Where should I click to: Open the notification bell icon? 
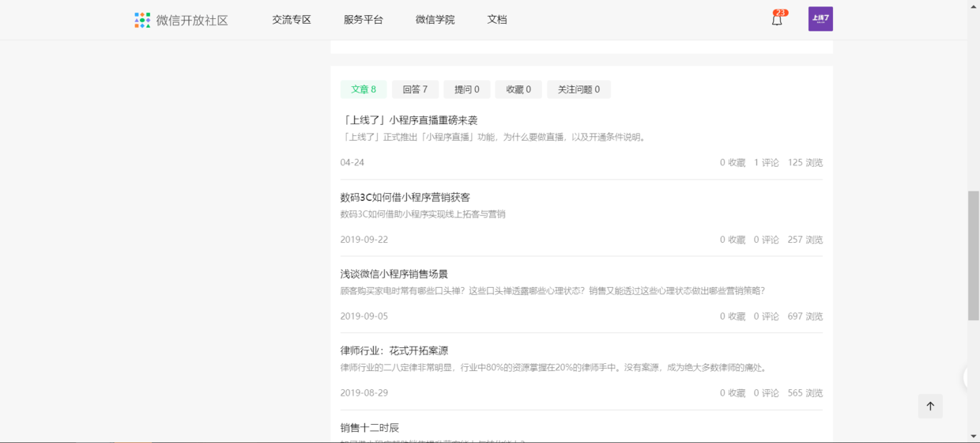777,20
